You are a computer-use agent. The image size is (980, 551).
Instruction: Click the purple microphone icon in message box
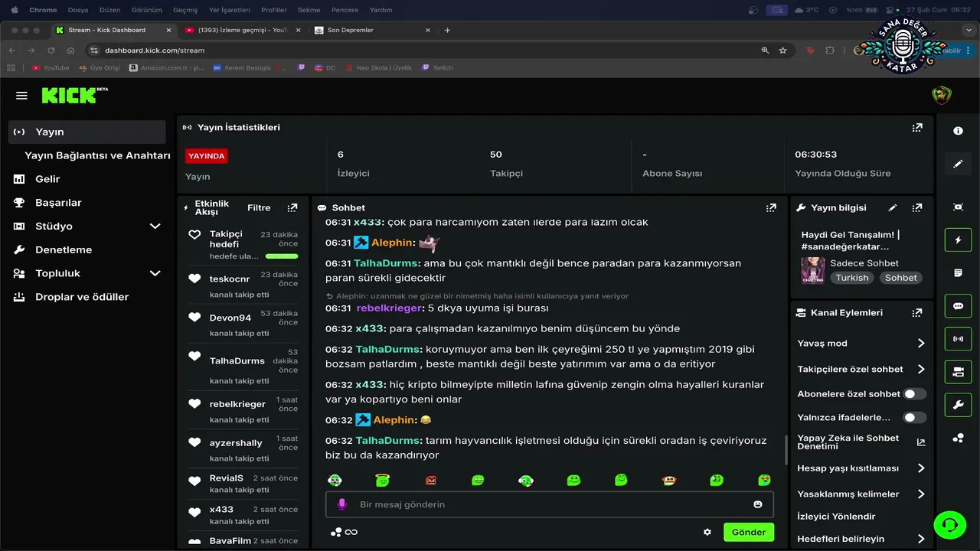342,504
